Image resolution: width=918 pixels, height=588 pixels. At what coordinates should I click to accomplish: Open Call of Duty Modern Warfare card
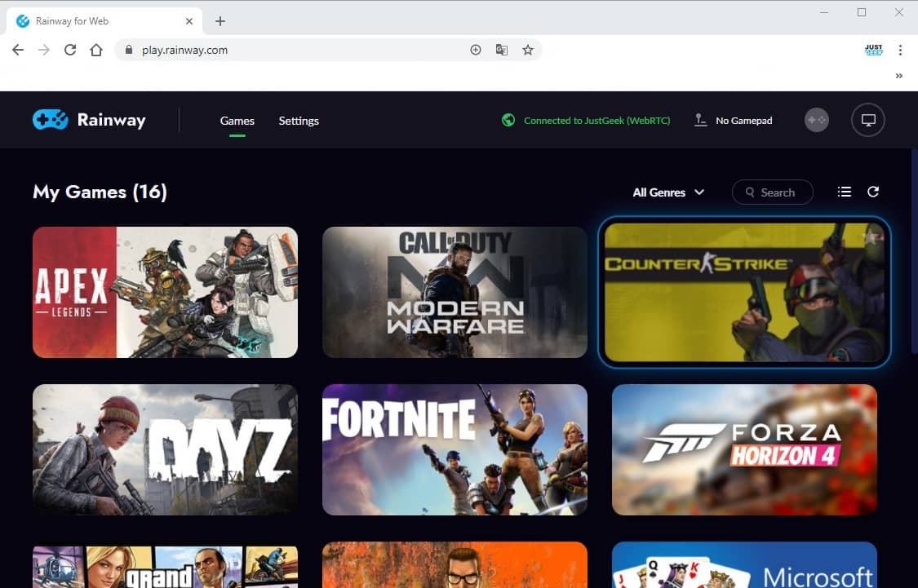click(455, 292)
